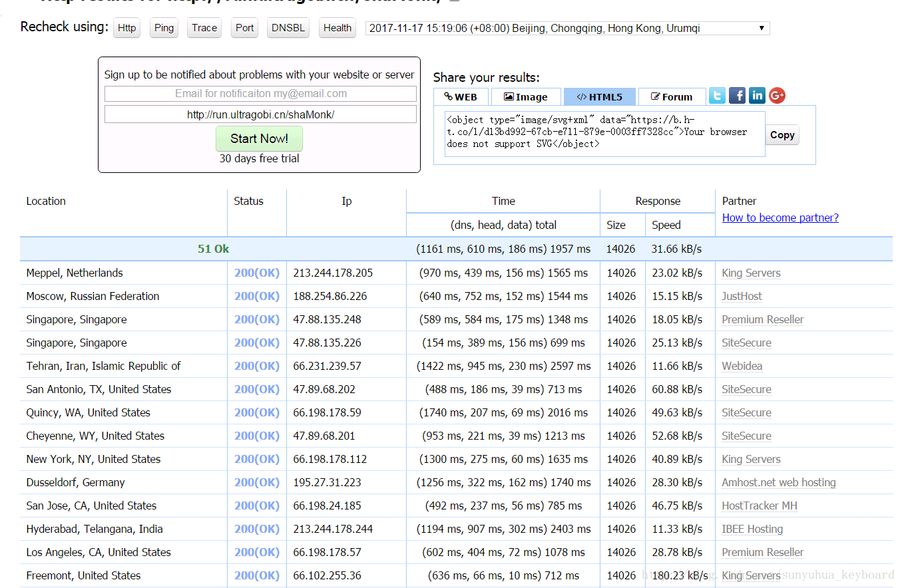Viewport: 902px width, 588px height.
Task: Open SiteSecure link in San Antonio row
Action: point(746,389)
